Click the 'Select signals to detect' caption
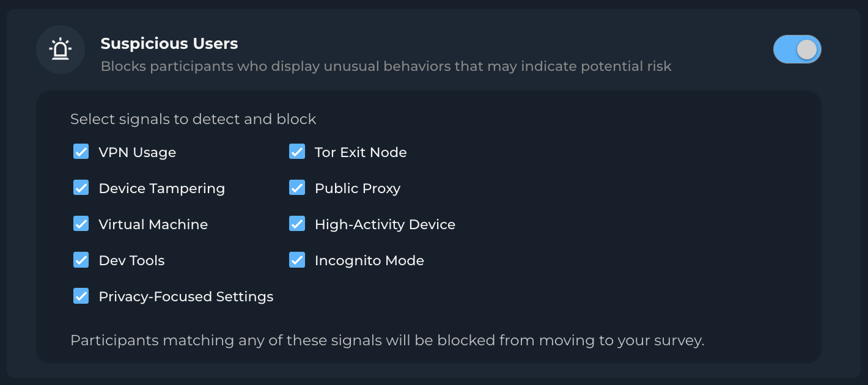Viewport: 868px width, 385px height. 193,119
